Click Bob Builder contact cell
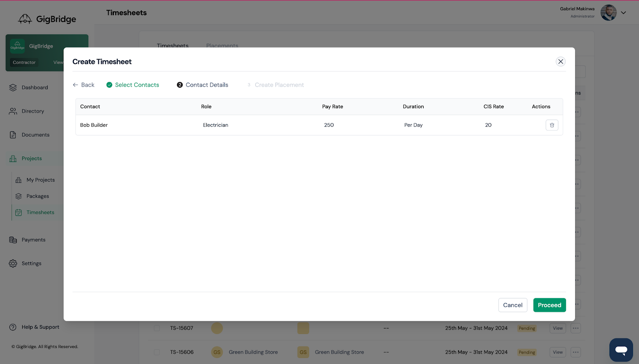The image size is (639, 364). [94, 125]
